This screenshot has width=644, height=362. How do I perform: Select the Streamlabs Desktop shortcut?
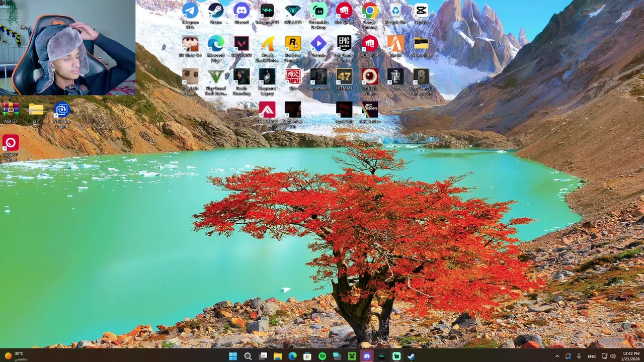(x=318, y=15)
